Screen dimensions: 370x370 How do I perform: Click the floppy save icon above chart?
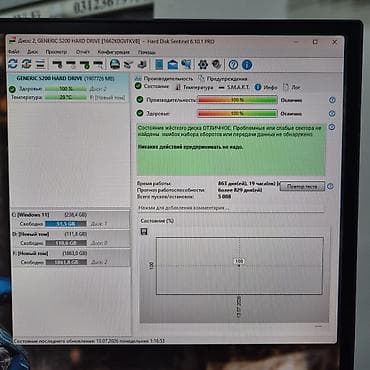[144, 232]
